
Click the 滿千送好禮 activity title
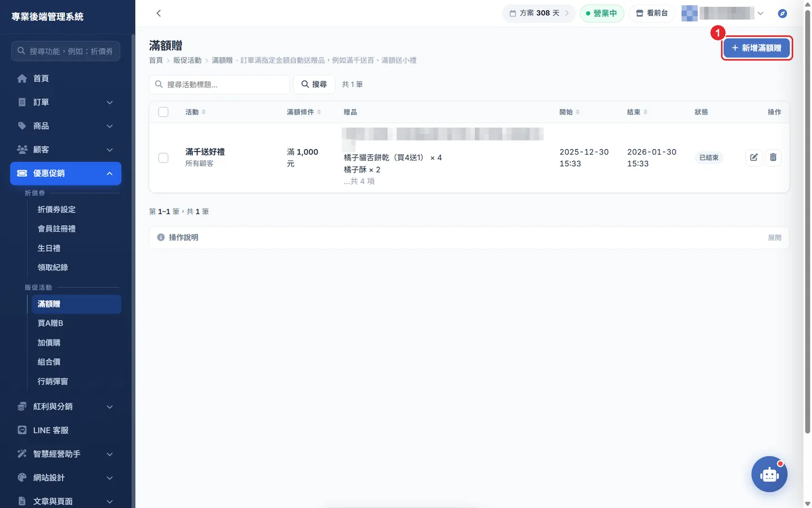(205, 152)
